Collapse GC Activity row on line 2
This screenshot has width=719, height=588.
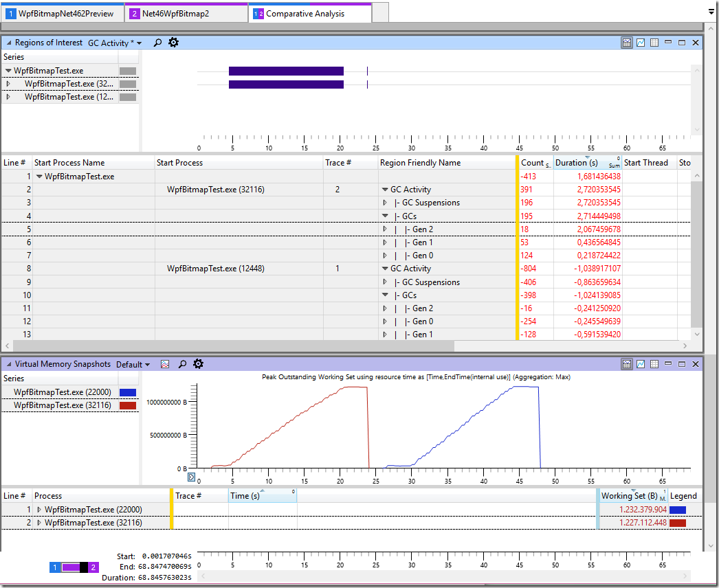click(385, 190)
